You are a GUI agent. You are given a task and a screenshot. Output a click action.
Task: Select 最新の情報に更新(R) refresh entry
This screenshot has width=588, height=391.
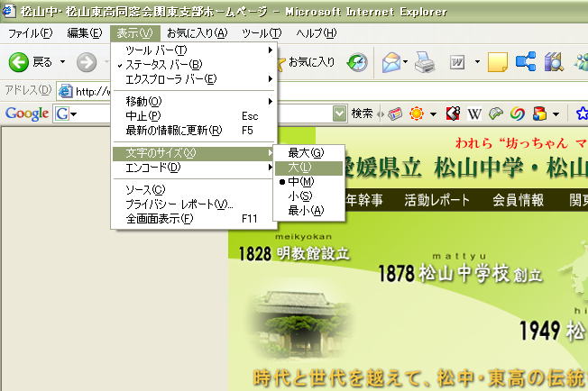194,131
